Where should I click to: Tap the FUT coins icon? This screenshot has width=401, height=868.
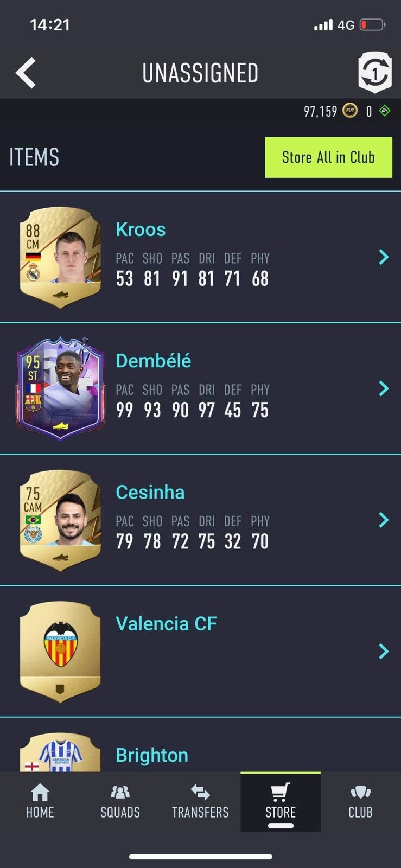350,111
